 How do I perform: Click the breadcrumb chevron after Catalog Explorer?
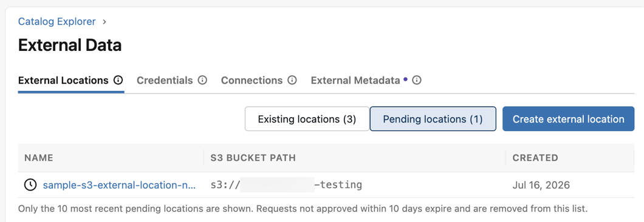pos(104,22)
